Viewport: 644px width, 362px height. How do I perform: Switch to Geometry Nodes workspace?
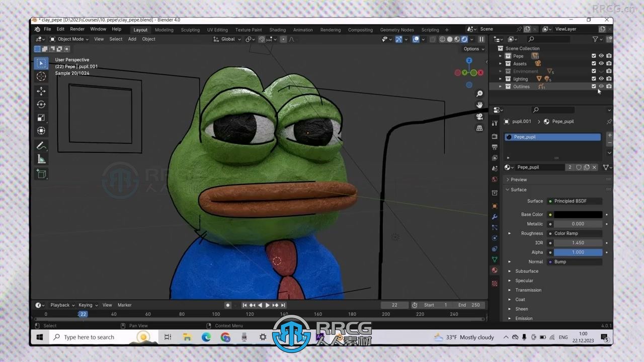397,30
